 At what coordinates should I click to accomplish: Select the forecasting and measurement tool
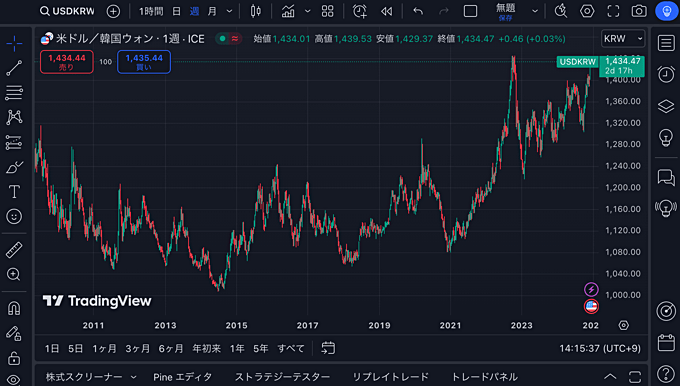click(x=14, y=142)
